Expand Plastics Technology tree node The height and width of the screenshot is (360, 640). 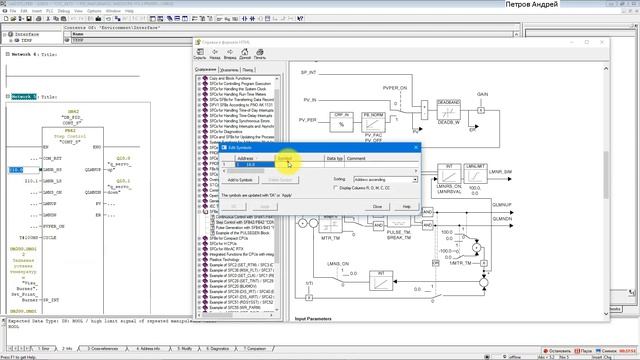pos(200,260)
